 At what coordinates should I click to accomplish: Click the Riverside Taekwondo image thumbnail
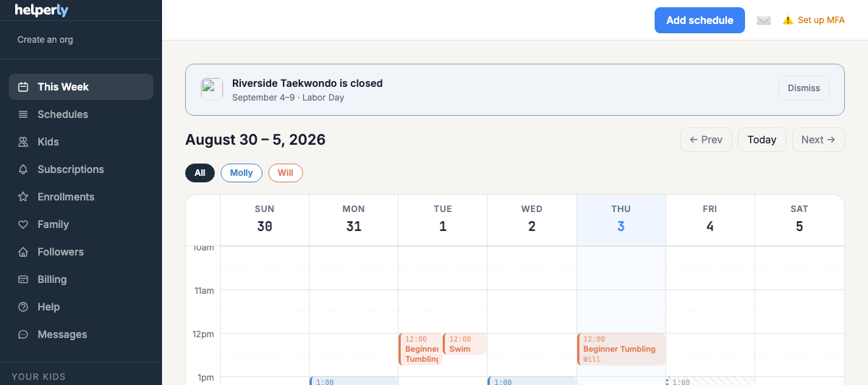click(212, 89)
